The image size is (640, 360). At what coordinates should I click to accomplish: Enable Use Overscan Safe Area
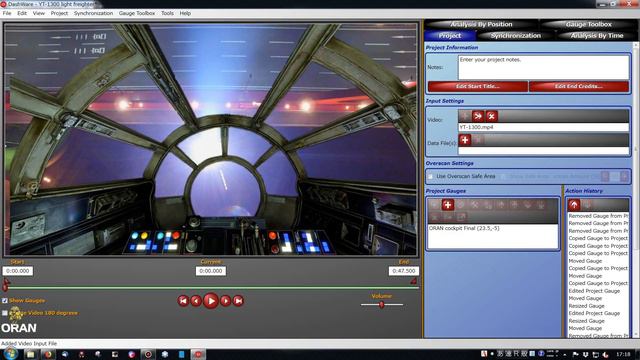[430, 176]
